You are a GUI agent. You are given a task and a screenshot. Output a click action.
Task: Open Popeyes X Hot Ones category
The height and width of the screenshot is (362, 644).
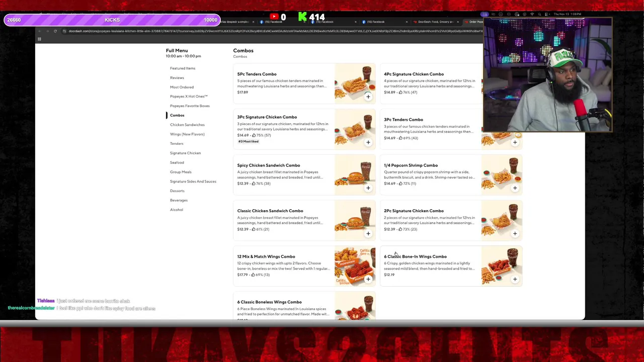coord(189,97)
